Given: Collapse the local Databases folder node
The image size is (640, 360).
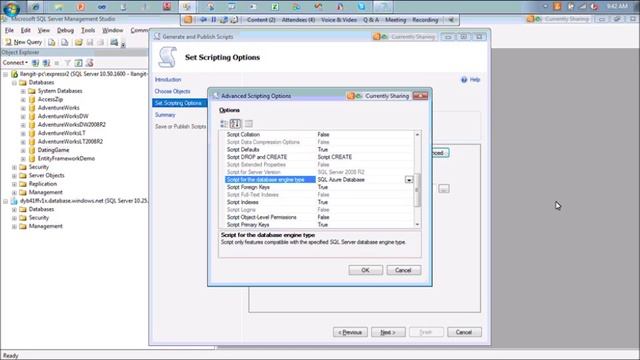Looking at the screenshot, I should click(14, 82).
